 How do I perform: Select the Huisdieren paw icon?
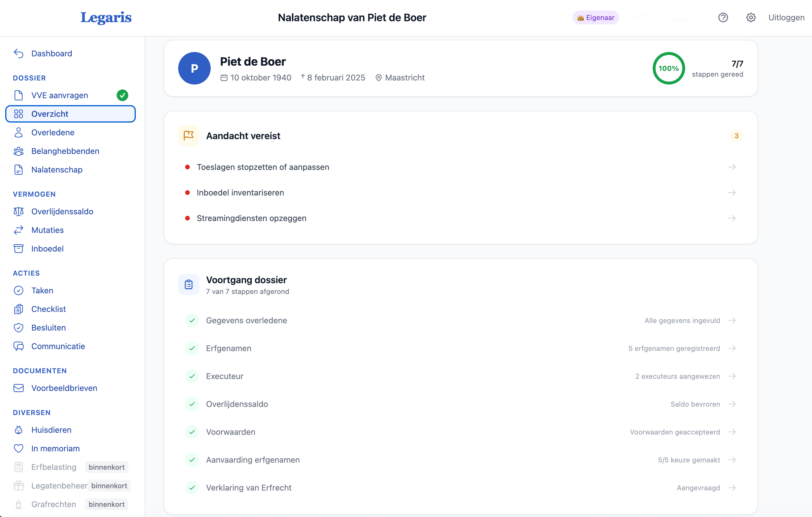pyautogui.click(x=19, y=430)
